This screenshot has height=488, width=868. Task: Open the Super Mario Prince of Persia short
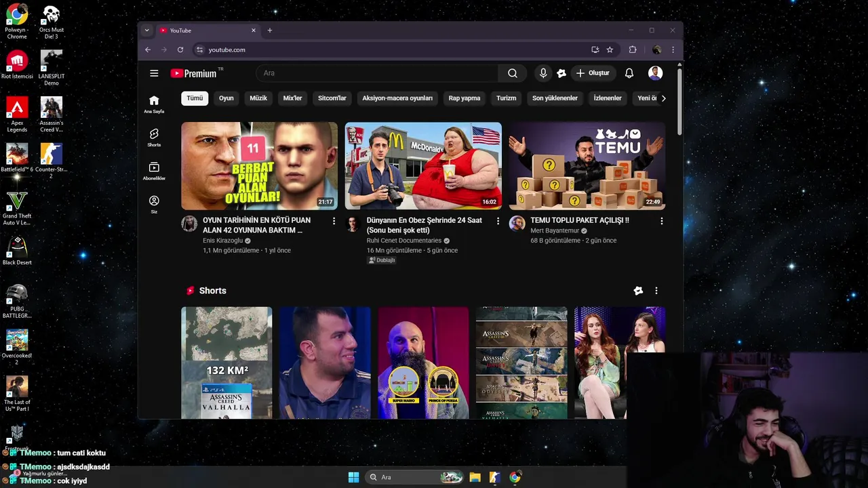click(423, 363)
